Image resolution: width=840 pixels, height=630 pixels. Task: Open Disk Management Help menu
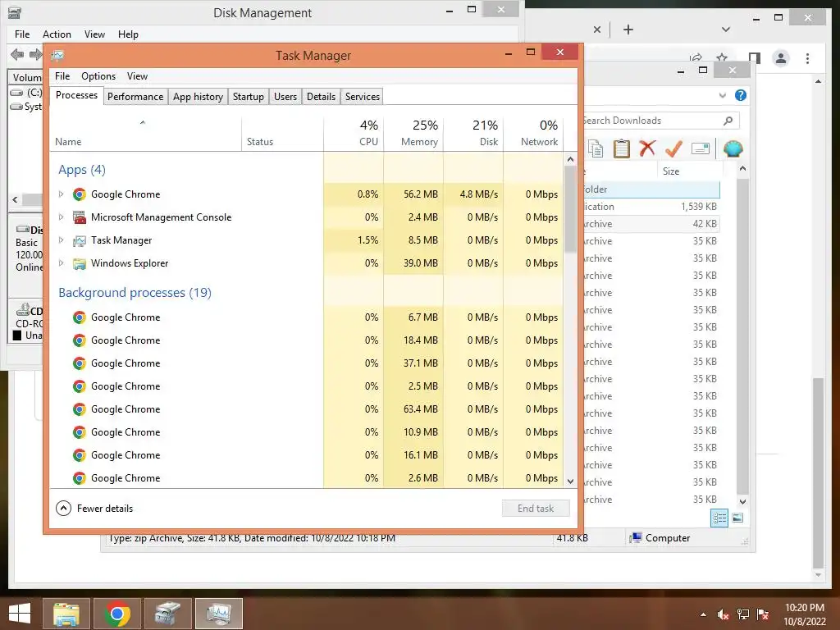click(x=128, y=34)
